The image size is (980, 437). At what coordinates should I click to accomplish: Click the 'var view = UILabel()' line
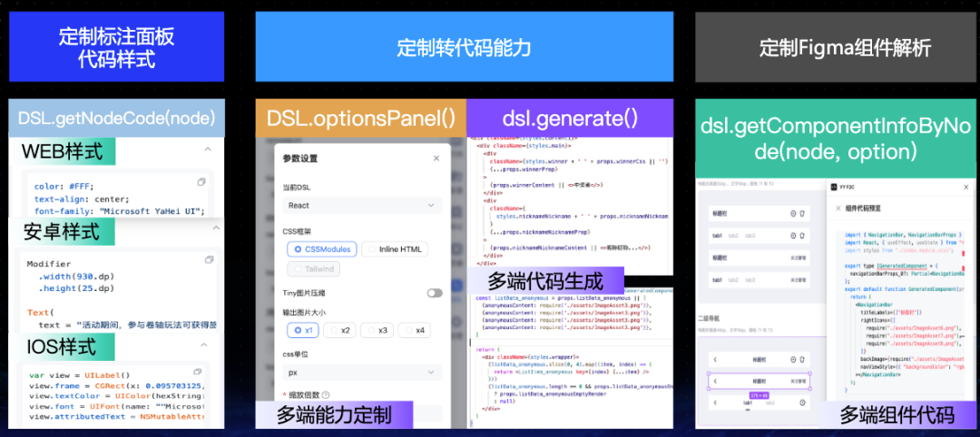click(79, 375)
